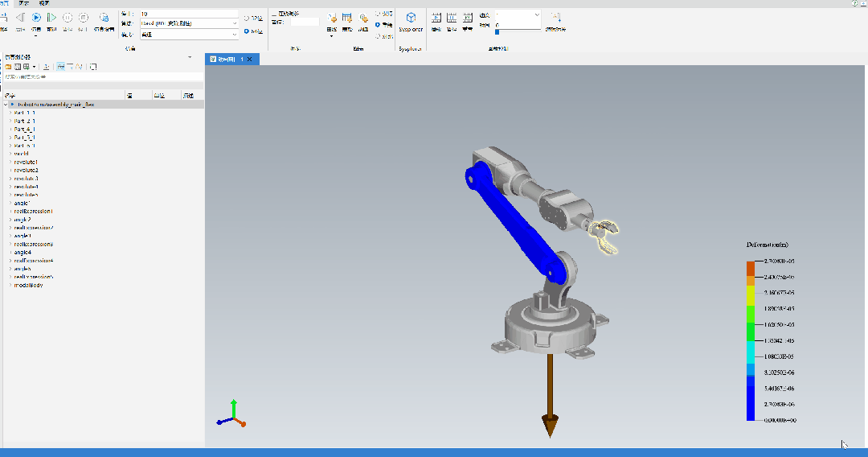The width and height of the screenshot is (868, 457).
Task: Open the browser panel's options arrow at top right
Action: tap(190, 57)
